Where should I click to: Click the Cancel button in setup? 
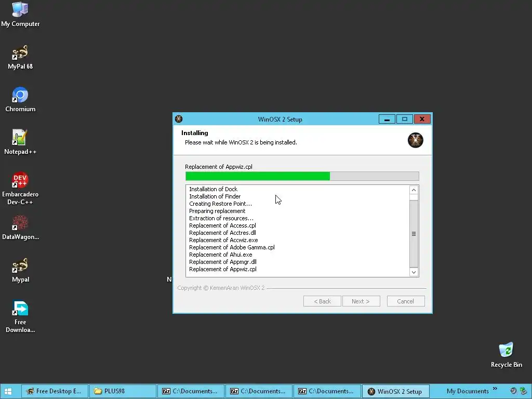tap(405, 301)
